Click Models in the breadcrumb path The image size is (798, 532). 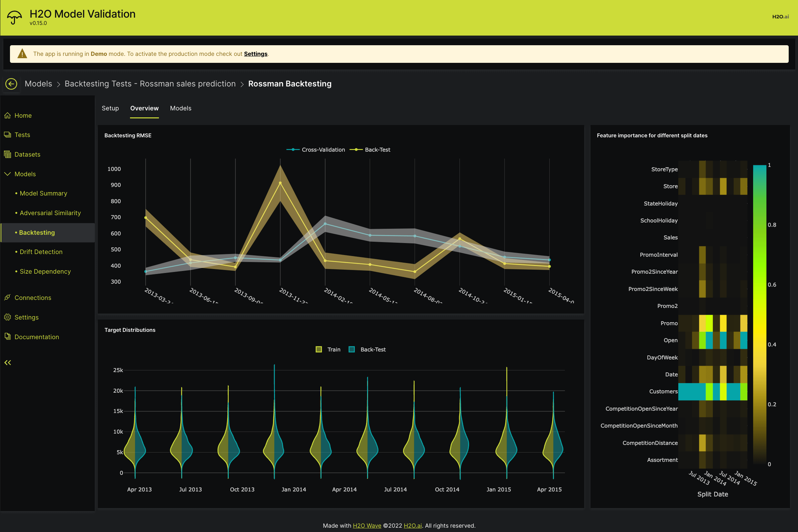38,84
